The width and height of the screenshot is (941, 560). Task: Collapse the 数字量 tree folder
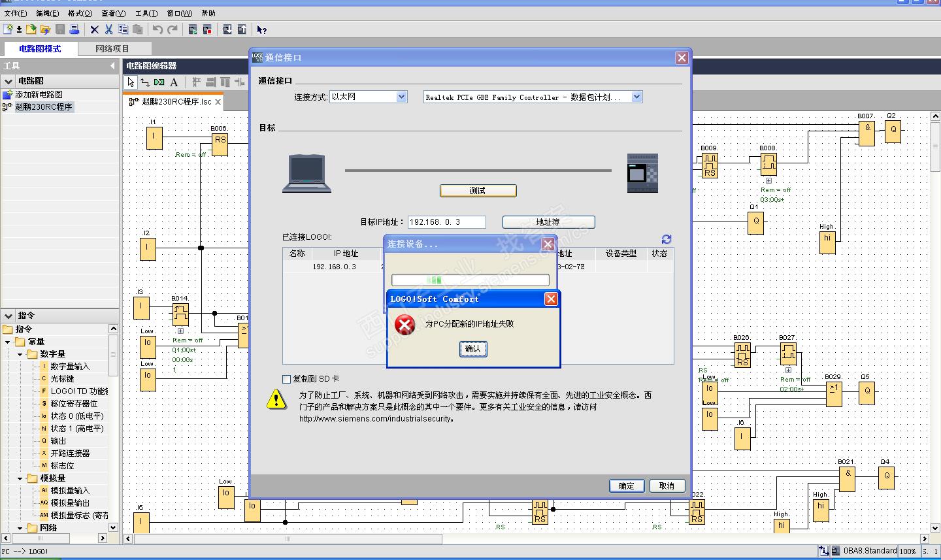point(20,354)
